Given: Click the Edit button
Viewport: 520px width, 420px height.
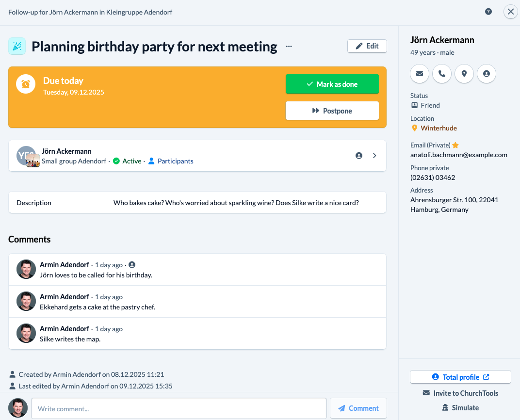Looking at the screenshot, I should [367, 46].
